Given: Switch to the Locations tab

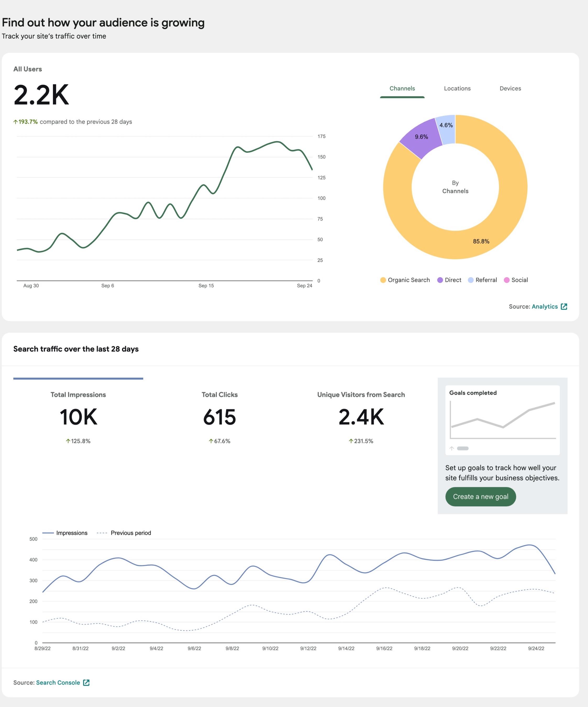Looking at the screenshot, I should tap(457, 89).
